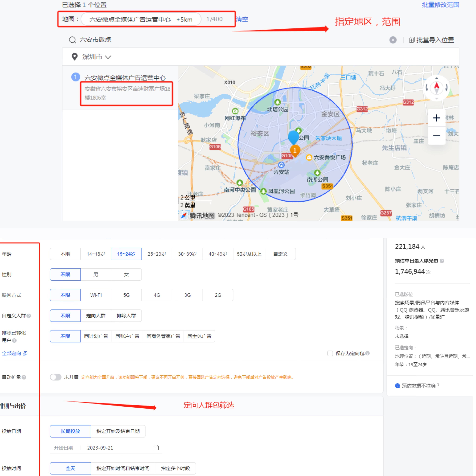Click the help icon next to 自定义人群

29,316
